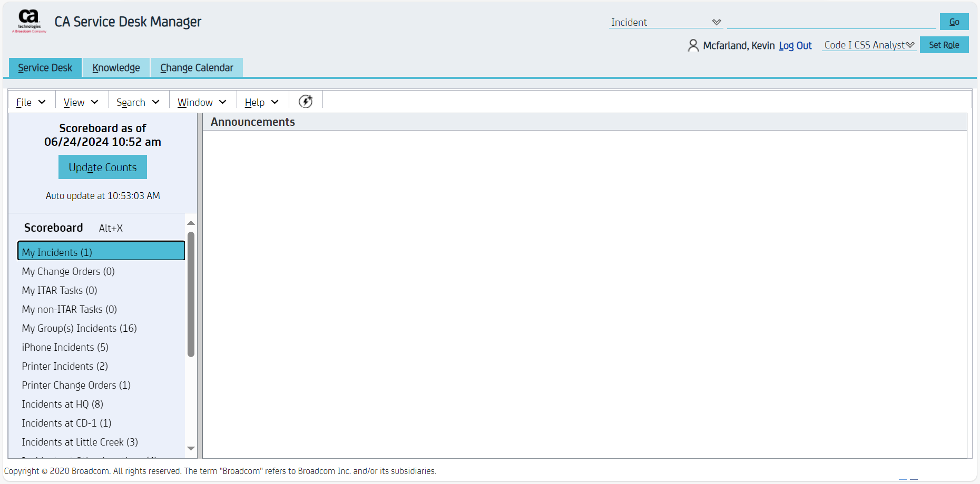Open the Help menu
The height and width of the screenshot is (484, 980).
262,102
